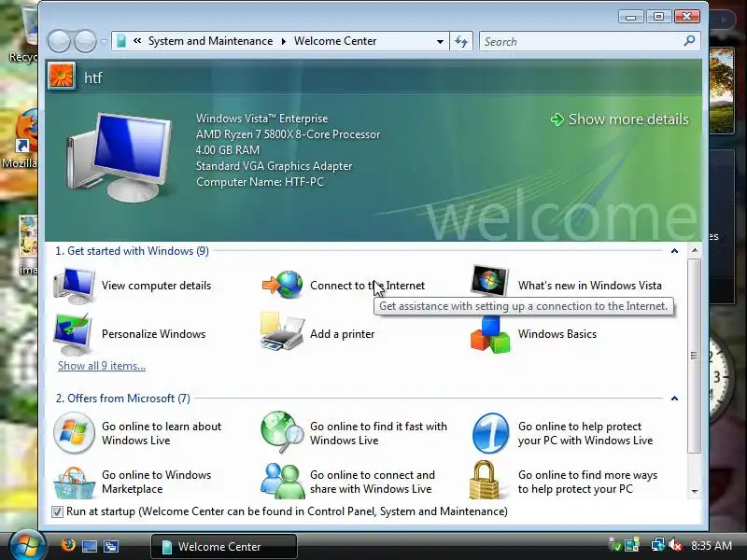
Task: Click Go online to Windows Marketplace text
Action: coord(156,482)
